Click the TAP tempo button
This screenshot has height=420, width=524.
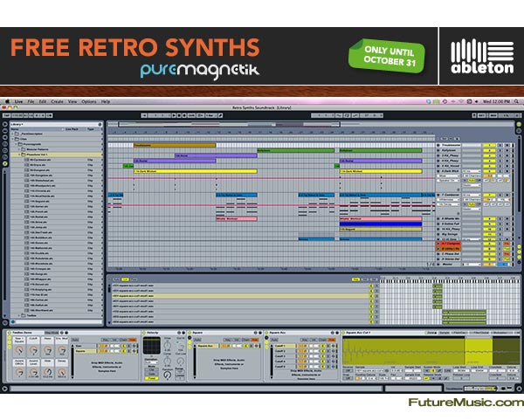coord(7,115)
